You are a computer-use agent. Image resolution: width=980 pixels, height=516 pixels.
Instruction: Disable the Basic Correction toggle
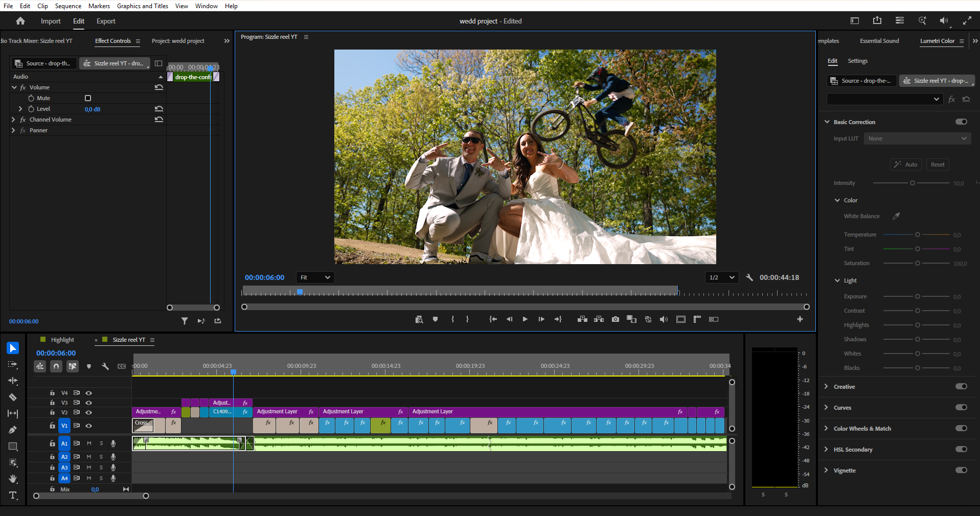pos(961,122)
